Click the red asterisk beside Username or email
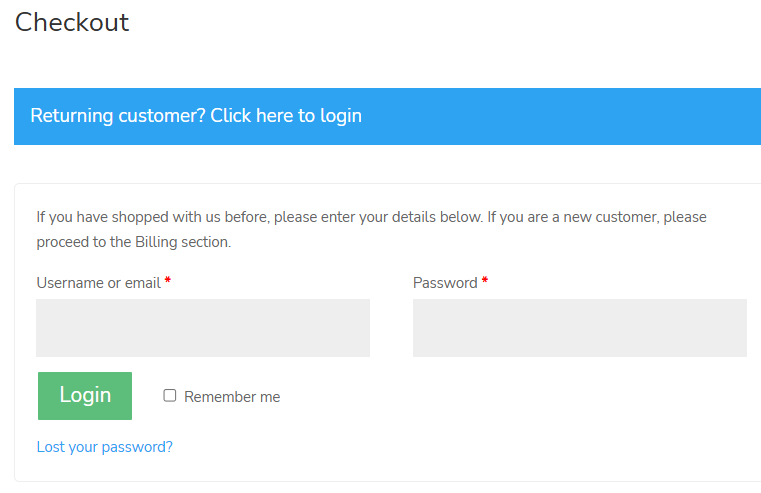This screenshot has width=761, height=493. [x=167, y=280]
